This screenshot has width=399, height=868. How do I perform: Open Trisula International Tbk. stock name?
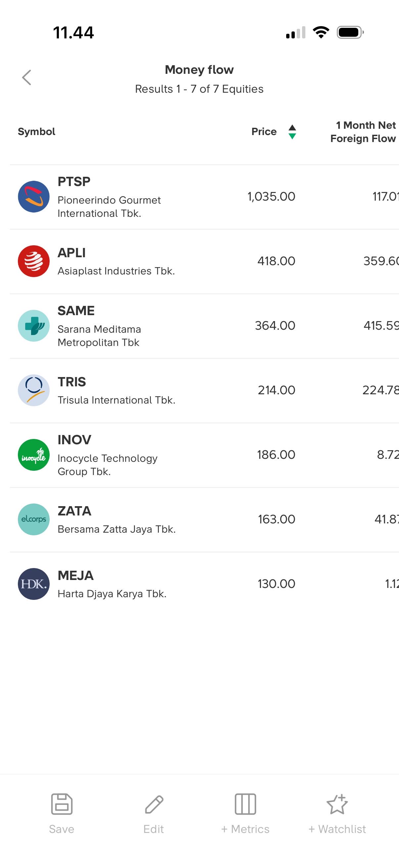116,400
